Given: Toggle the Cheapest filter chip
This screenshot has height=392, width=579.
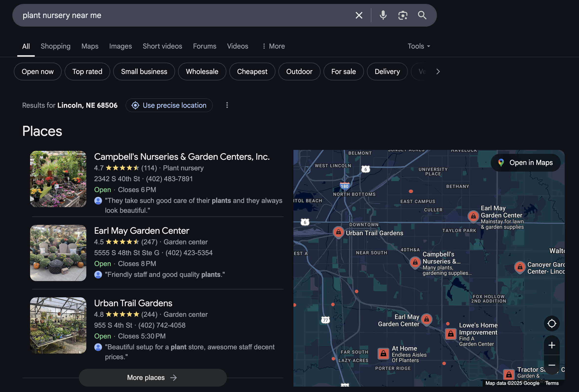Looking at the screenshot, I should (x=252, y=72).
